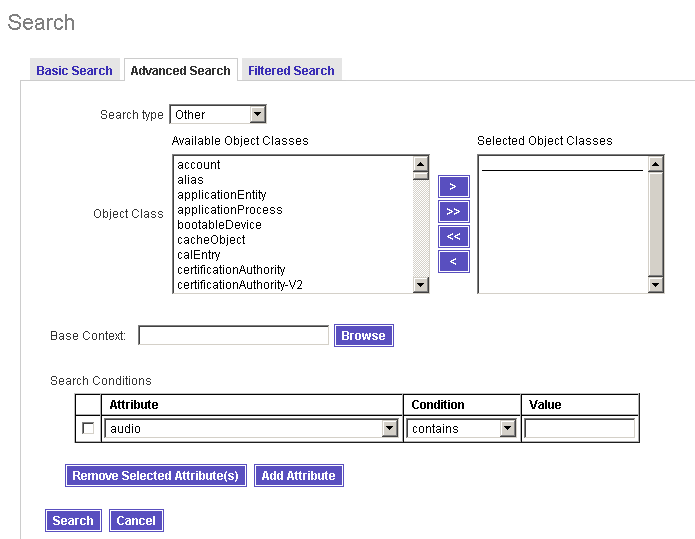The width and height of the screenshot is (695, 539).
Task: Select 'certificationAuthority' object class
Action: coord(293,270)
